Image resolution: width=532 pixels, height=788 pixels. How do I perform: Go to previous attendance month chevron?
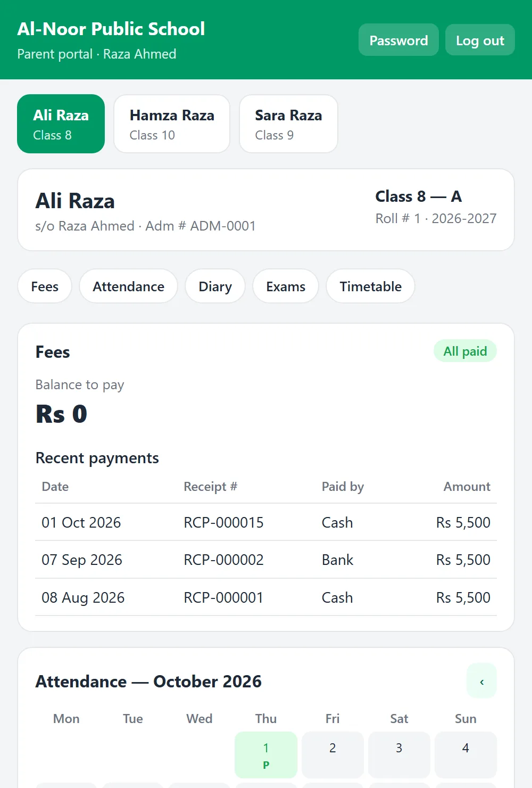[481, 681]
